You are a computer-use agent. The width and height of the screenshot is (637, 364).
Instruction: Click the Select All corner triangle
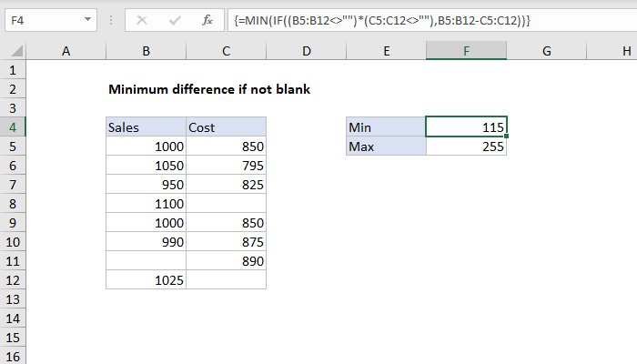coord(16,51)
